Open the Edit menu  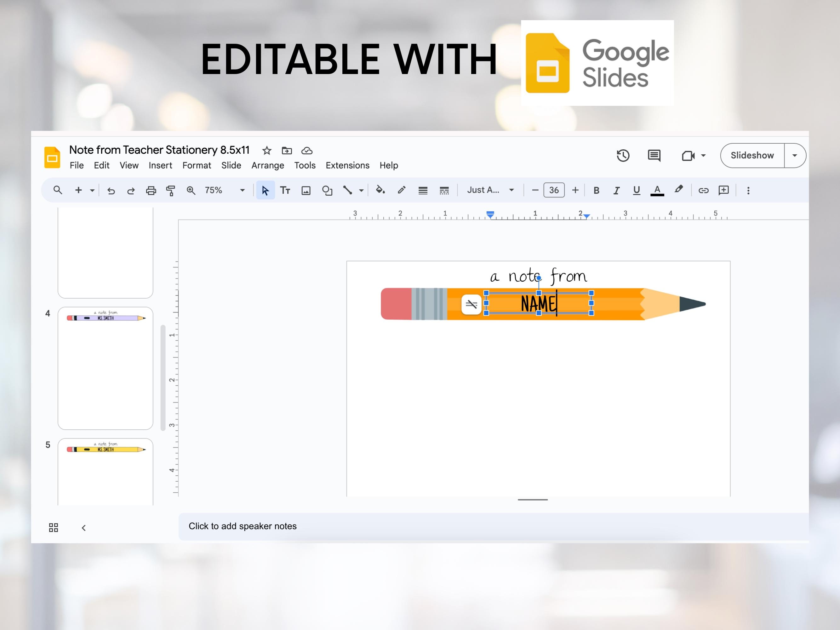pos(101,165)
